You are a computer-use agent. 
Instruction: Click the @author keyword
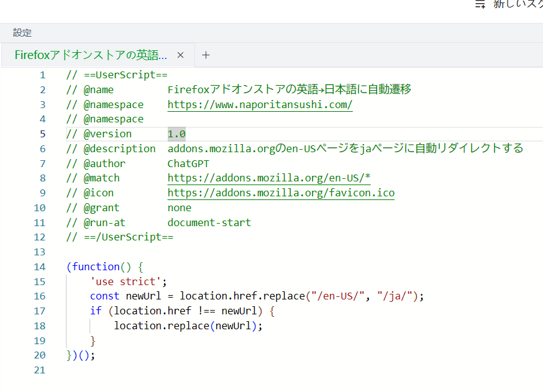tap(104, 163)
